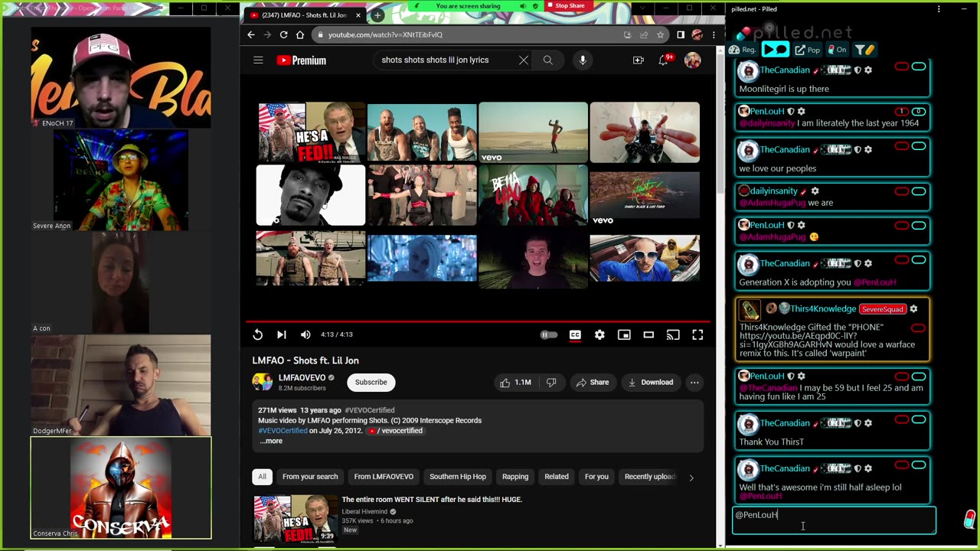The image size is (980, 551).
Task: Open the HE'S A FED end-screen thumbnail
Action: pos(311,132)
